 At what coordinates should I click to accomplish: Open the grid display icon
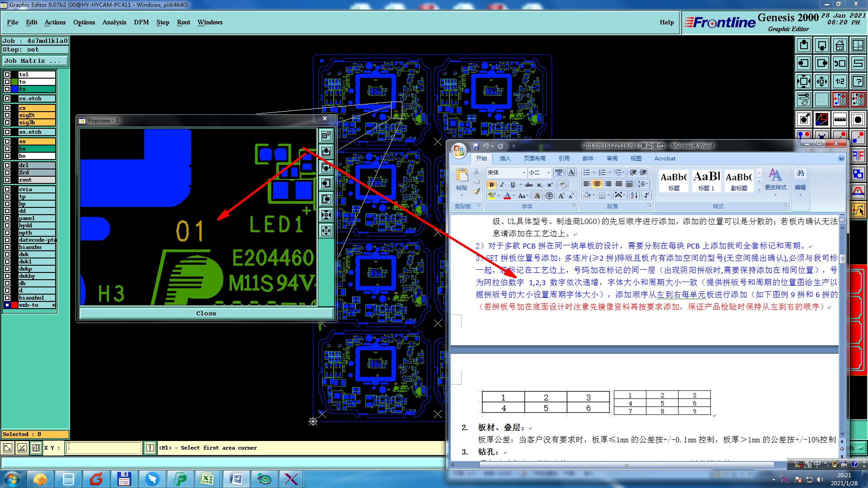pyautogui.click(x=821, y=99)
